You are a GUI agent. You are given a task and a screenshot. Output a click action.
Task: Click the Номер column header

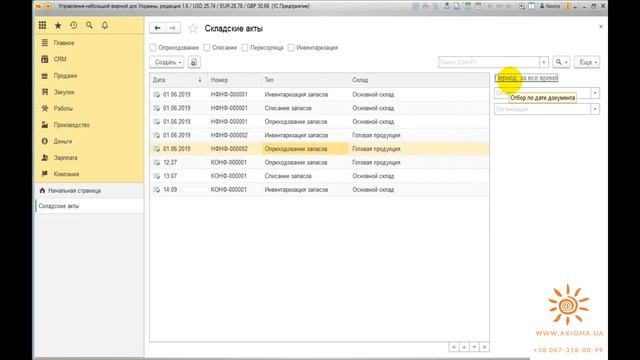click(234, 80)
